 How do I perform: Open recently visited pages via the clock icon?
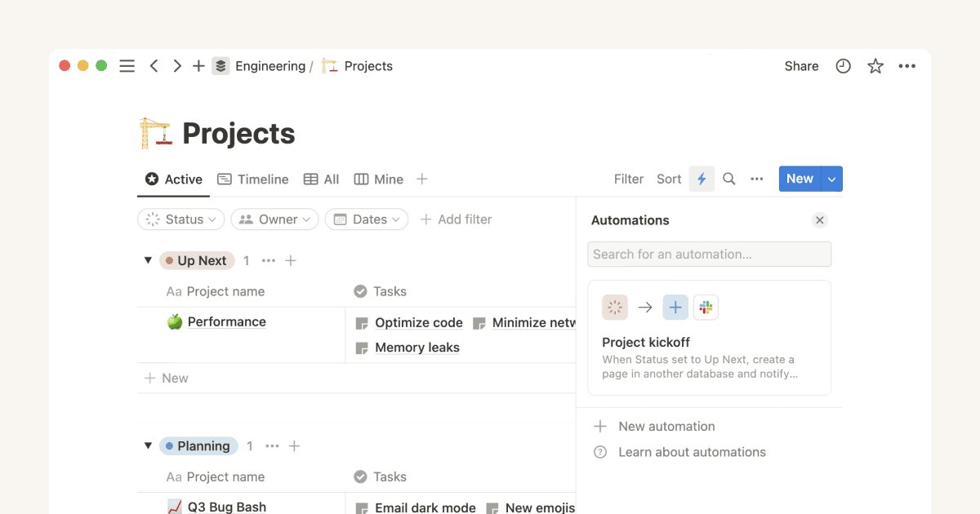tap(843, 65)
